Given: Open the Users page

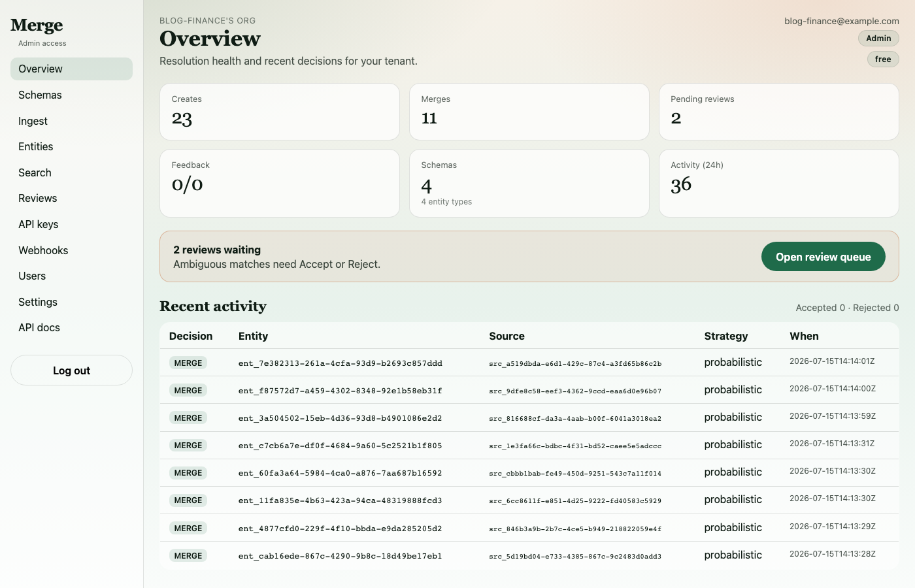Looking at the screenshot, I should [x=71, y=276].
